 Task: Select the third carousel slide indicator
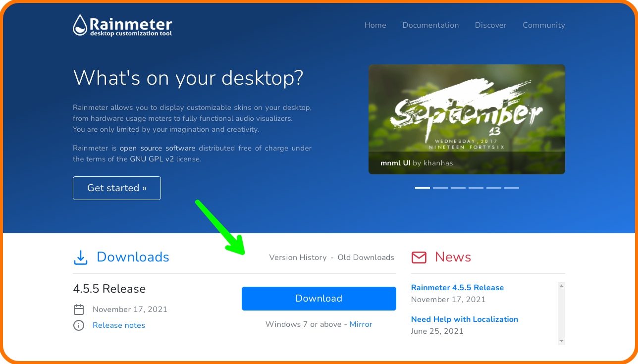click(458, 188)
